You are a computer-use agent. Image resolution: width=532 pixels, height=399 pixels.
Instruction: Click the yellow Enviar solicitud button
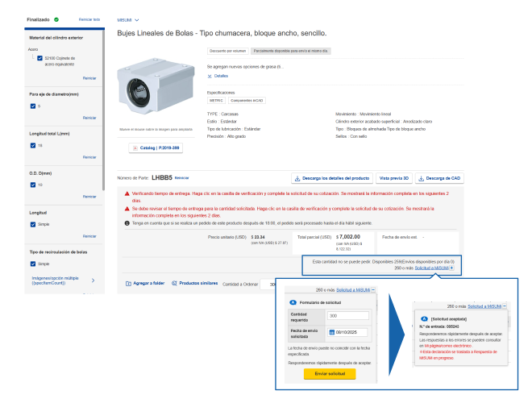point(329,375)
